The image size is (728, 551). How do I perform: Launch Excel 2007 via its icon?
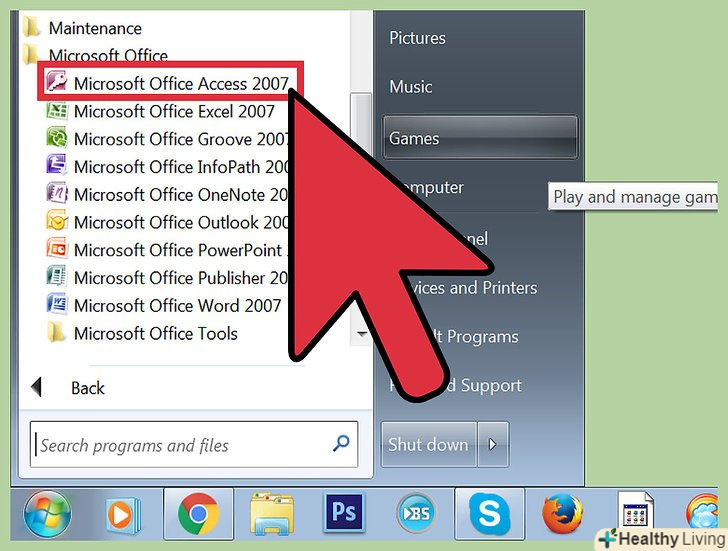click(57, 111)
